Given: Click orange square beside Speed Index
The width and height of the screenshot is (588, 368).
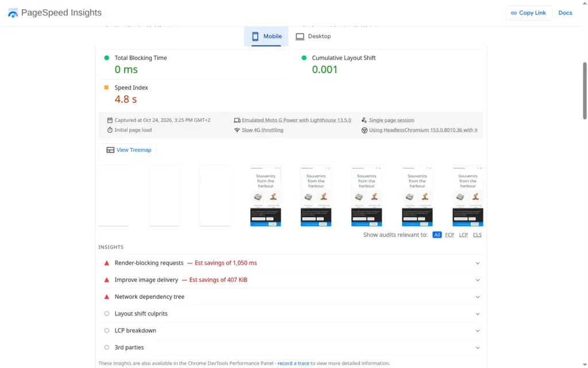Looking at the screenshot, I should tap(106, 87).
